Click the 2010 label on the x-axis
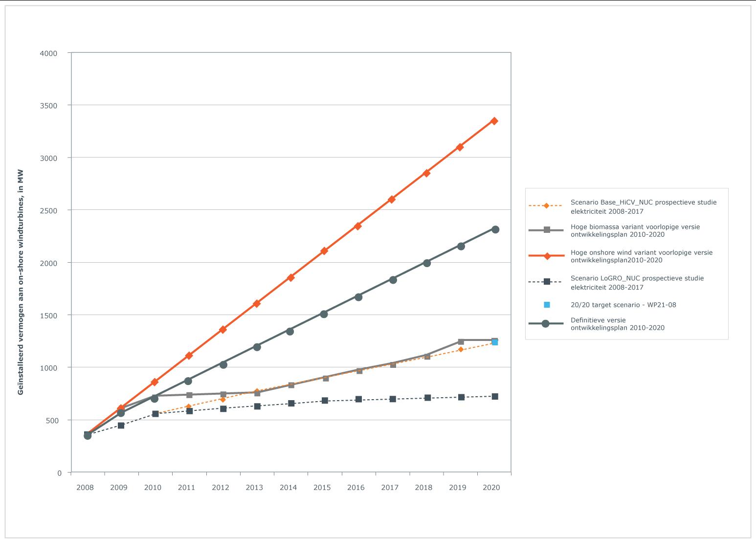The width and height of the screenshot is (756, 543). (153, 488)
